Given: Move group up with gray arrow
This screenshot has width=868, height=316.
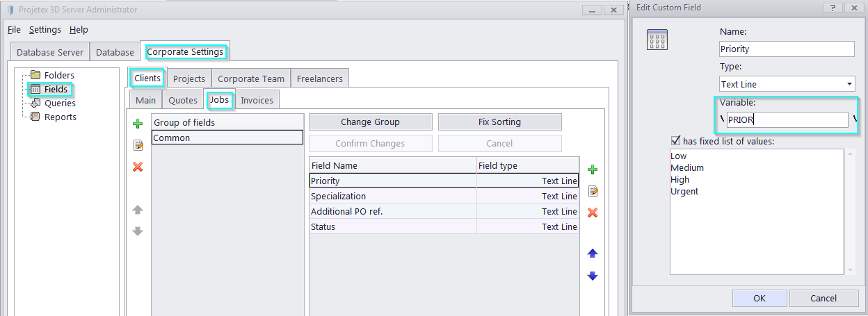Looking at the screenshot, I should (x=138, y=210).
